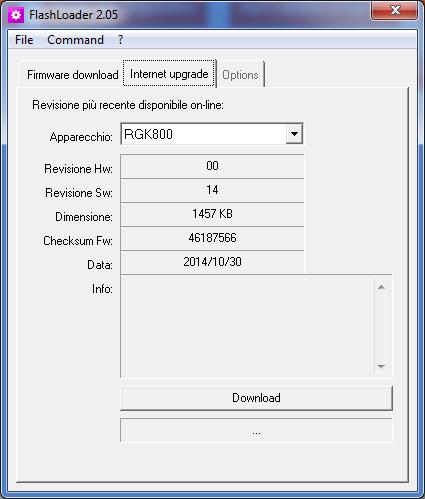Click the checksum value 46187566
425x499 pixels.
212,238
